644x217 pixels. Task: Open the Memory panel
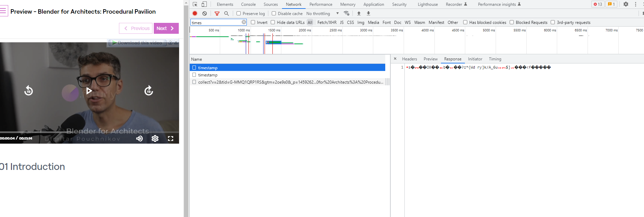point(348,4)
